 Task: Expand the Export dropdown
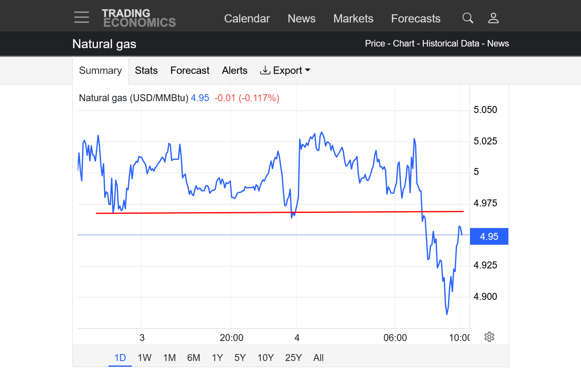coord(285,71)
